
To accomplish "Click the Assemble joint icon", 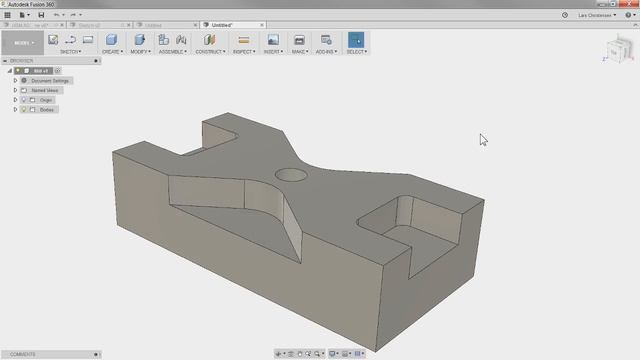I will [181, 40].
